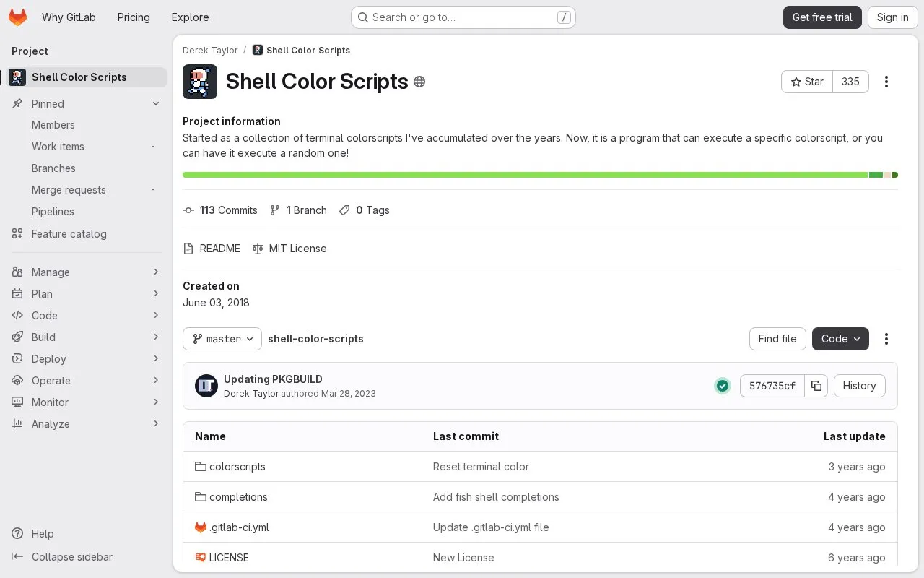View commit History
This screenshot has height=578, width=924.
tap(859, 386)
